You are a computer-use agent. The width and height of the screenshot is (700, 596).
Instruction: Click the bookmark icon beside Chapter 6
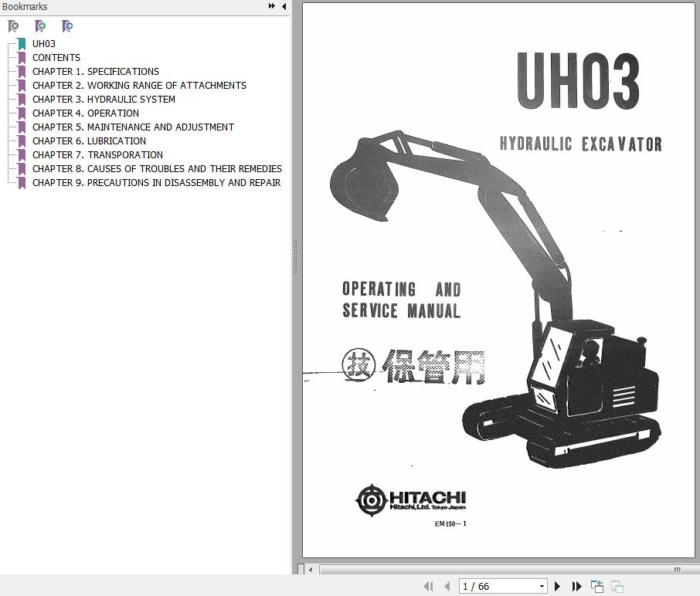coord(22,141)
